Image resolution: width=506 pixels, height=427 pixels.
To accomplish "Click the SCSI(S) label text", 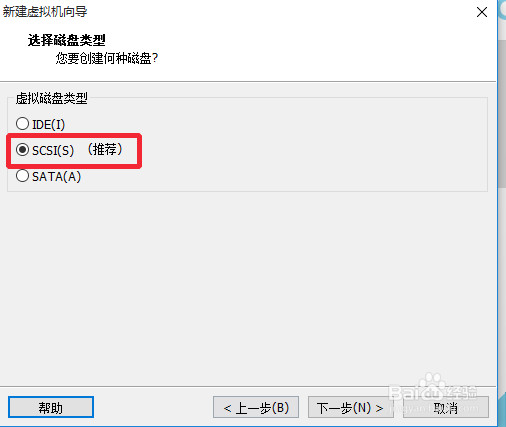I will click(53, 150).
